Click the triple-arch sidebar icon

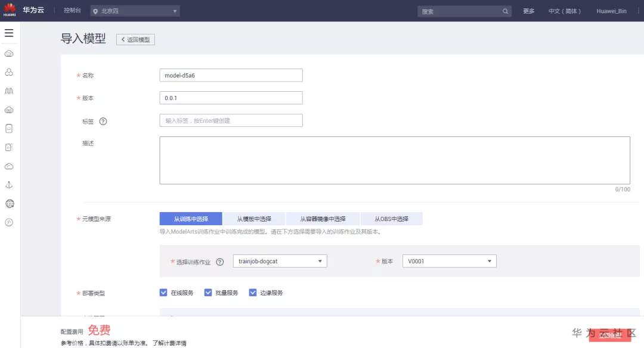pyautogui.click(x=9, y=91)
